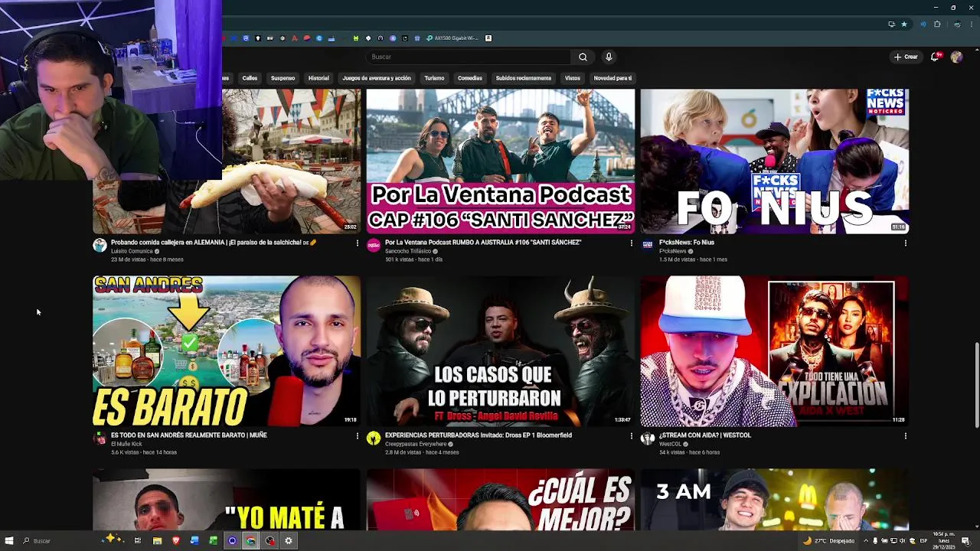Select the Vistos filter chip
The width and height of the screenshot is (980, 551).
(573, 78)
